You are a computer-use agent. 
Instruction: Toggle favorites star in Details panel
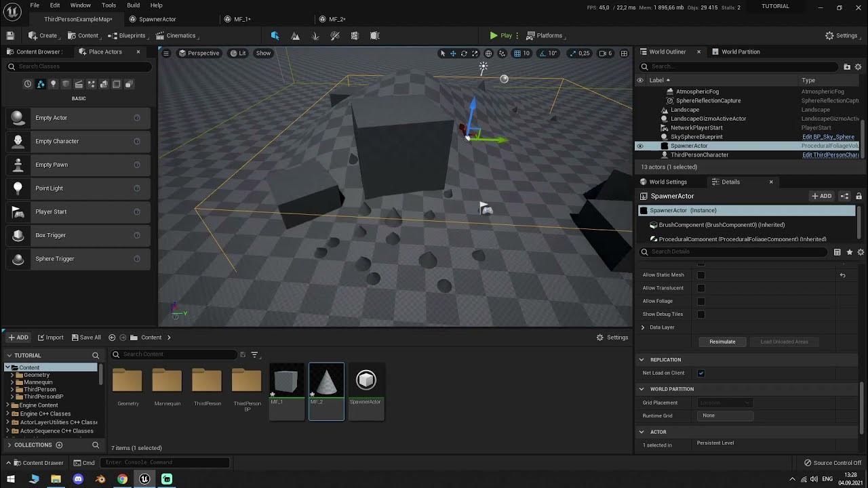click(849, 252)
